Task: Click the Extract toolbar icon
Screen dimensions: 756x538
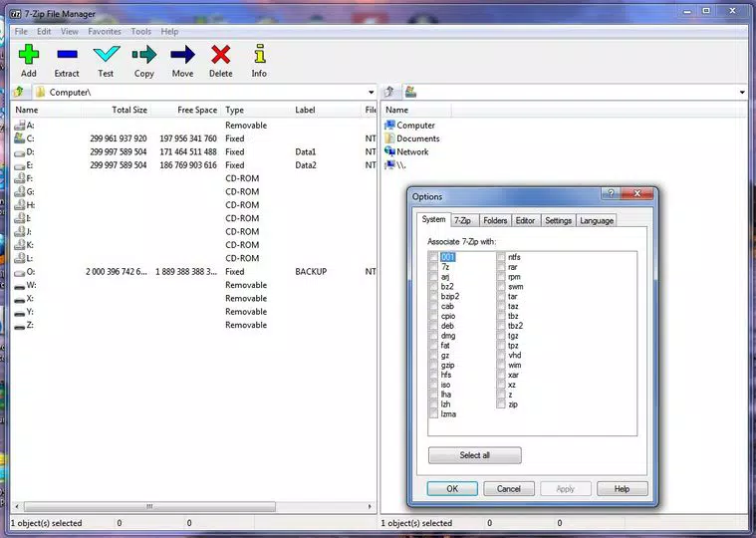Action: (x=67, y=55)
